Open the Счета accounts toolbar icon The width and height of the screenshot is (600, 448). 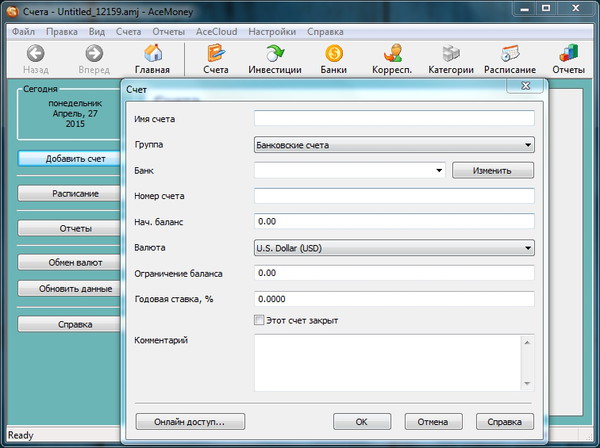pos(215,53)
